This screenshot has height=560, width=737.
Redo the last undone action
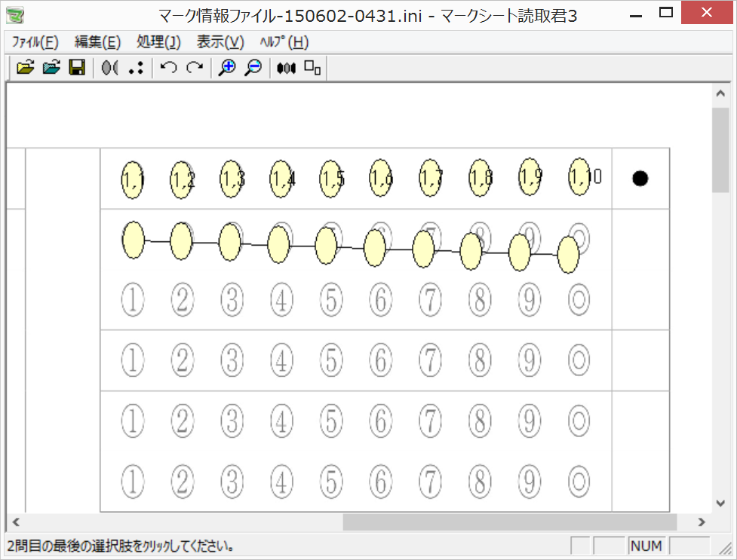tap(195, 68)
